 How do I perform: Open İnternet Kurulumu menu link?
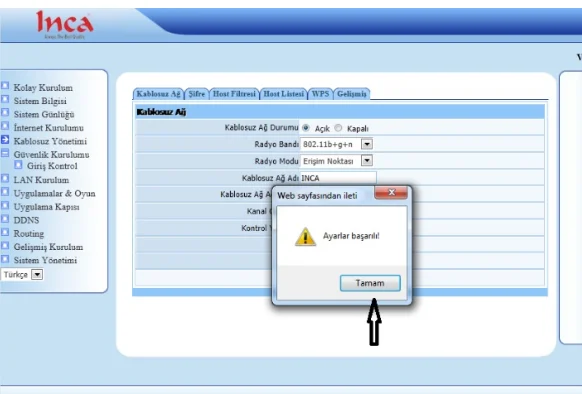[49, 128]
